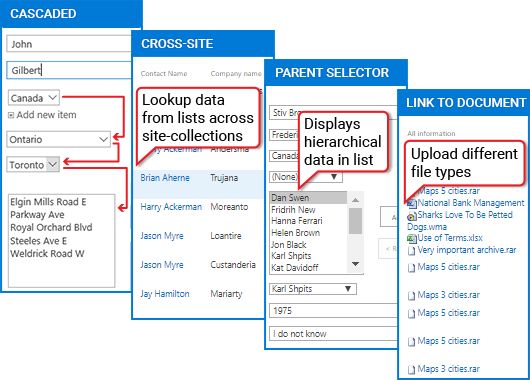This screenshot has height=380, width=530.
Task: Open Harry Ackerman contact link
Action: [171, 207]
